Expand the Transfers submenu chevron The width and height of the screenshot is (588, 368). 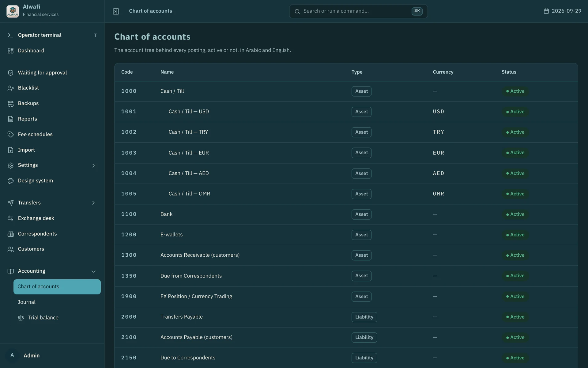(93, 203)
